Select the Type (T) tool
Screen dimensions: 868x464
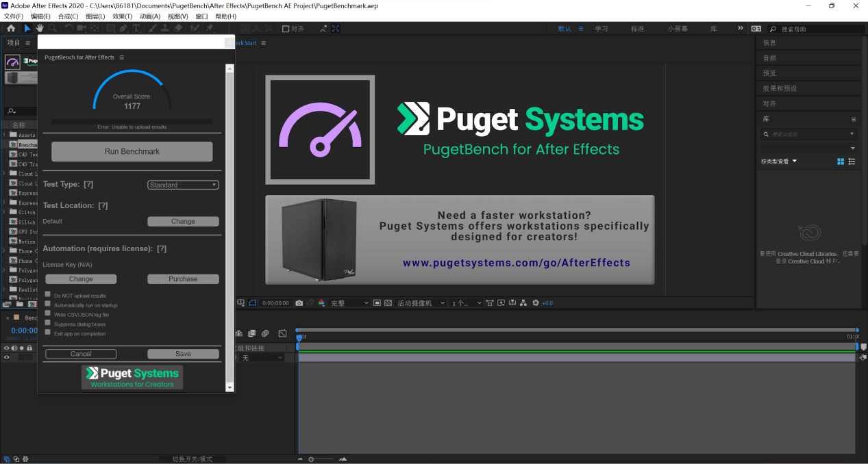point(136,28)
